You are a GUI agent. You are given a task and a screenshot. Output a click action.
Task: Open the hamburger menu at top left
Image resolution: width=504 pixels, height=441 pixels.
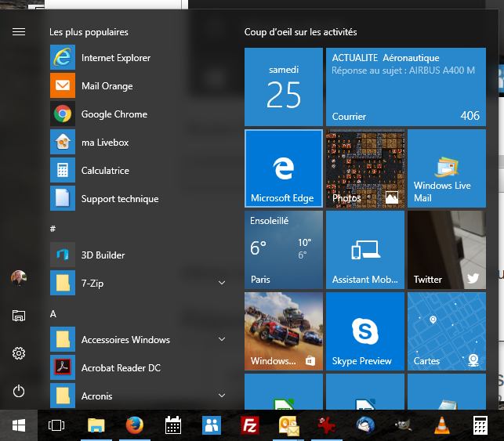(x=19, y=32)
